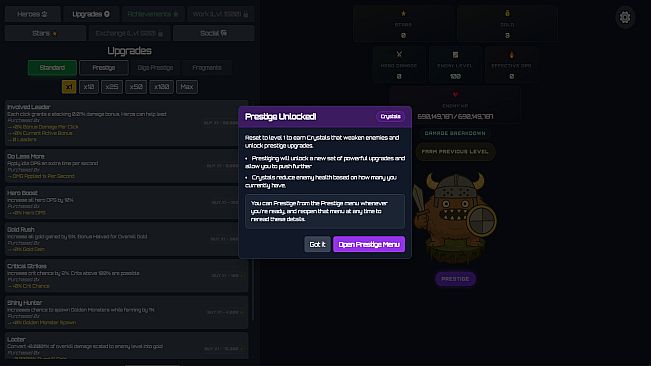651x366 pixels.
Task: Click the Got it button
Action: point(317,244)
